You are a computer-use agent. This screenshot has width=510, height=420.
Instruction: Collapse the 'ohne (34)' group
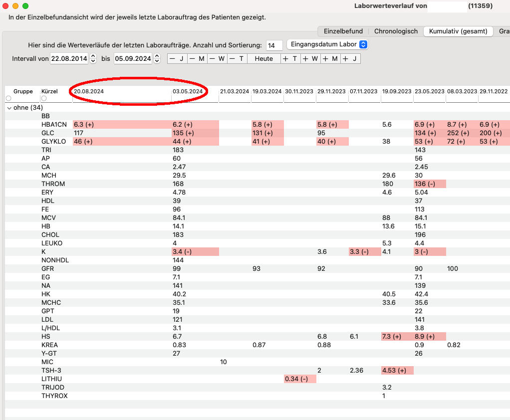tap(9, 108)
